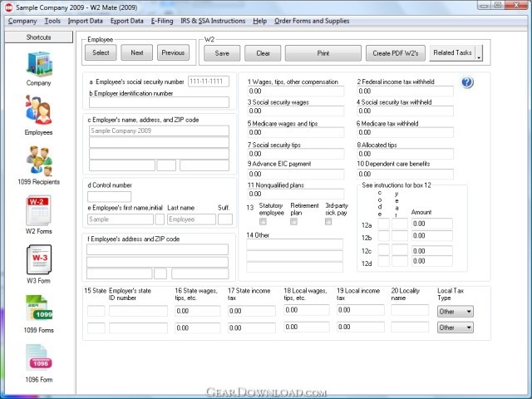Click first row Locality name field
532x399 pixels.
coord(410,310)
